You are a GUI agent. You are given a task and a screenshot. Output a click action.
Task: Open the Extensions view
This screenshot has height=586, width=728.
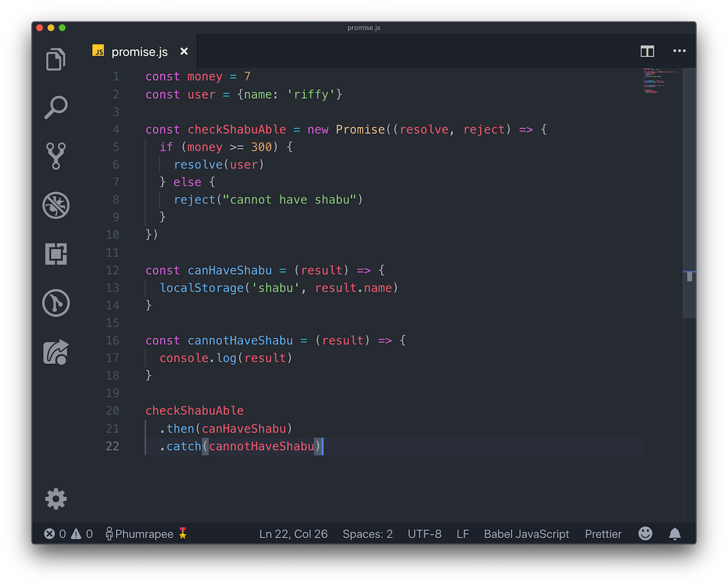(56, 254)
